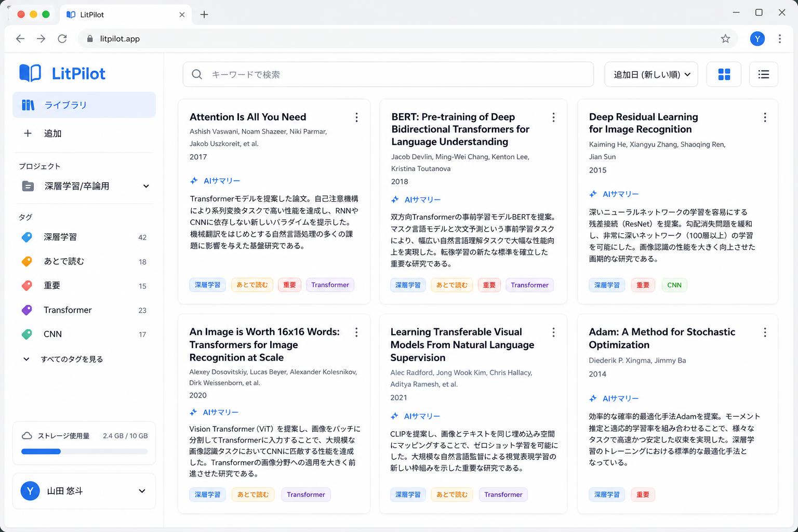
Task: Click AIサマリー sparkle icon on Adam card
Action: pos(593,398)
